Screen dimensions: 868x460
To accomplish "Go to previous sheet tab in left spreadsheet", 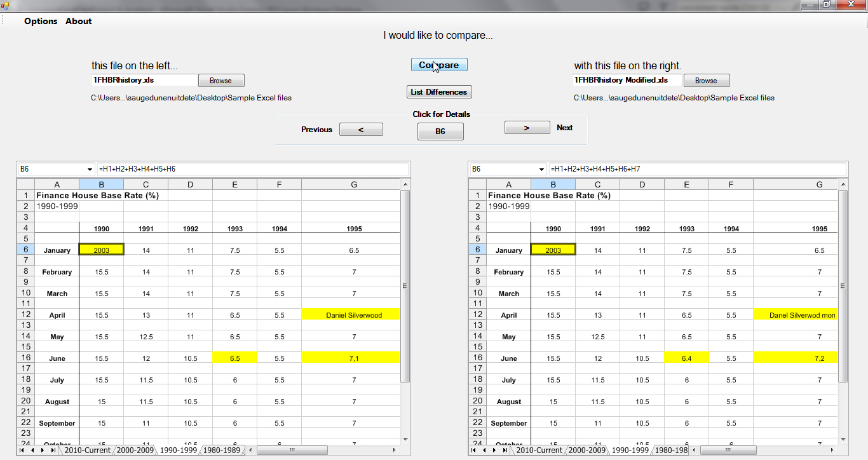I will [32, 450].
